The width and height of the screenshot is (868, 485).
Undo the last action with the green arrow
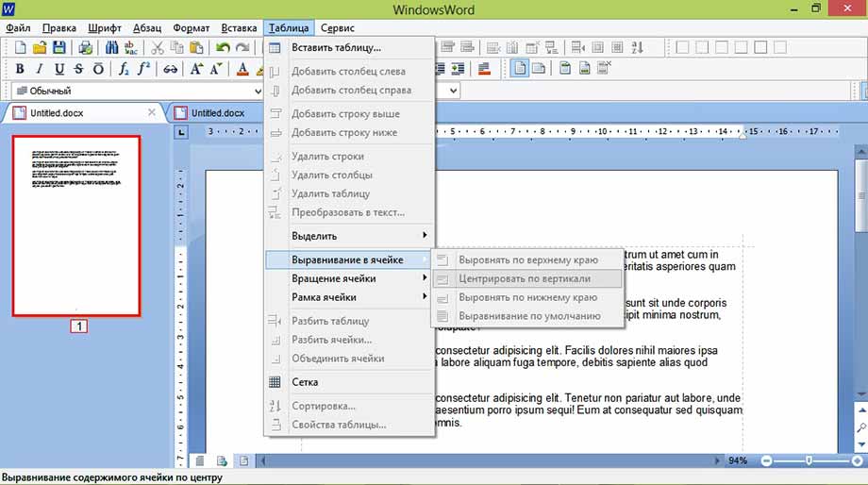click(x=223, y=47)
